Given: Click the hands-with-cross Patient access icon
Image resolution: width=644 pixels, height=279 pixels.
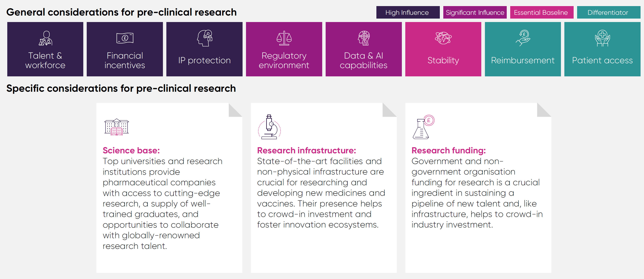Looking at the screenshot, I should (602, 38).
